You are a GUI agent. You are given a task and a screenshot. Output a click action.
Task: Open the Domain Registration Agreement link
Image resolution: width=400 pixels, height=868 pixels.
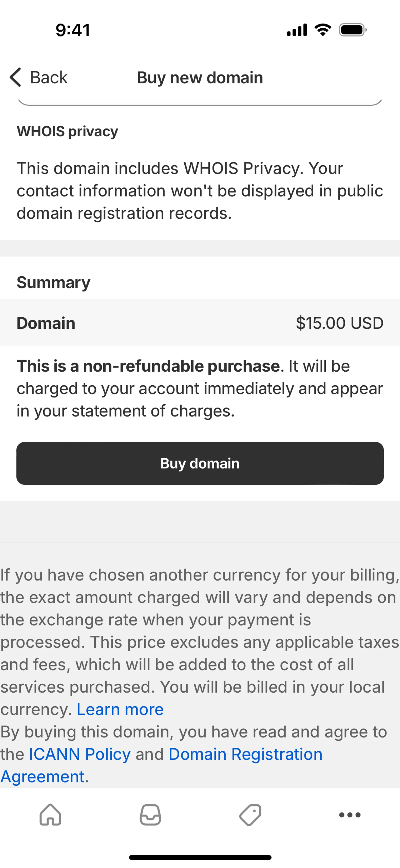pos(245,754)
